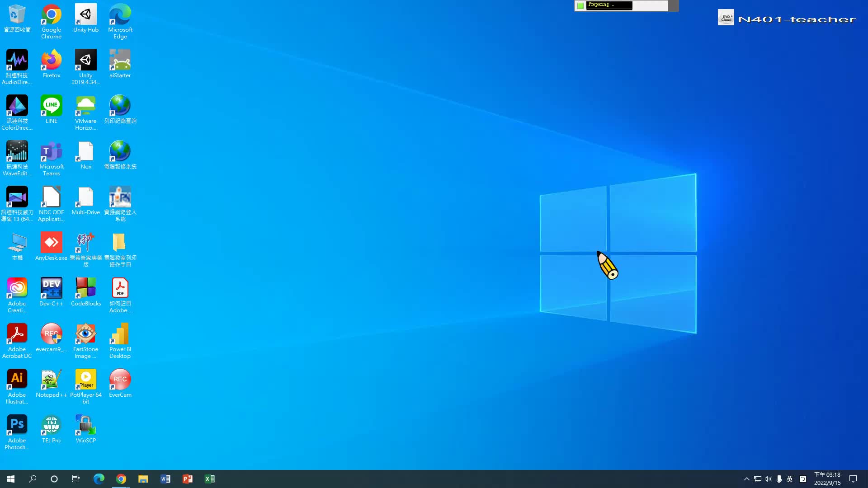The height and width of the screenshot is (488, 868).
Task: Launch Dev-C++ desktop shortcut
Action: pyautogui.click(x=51, y=292)
